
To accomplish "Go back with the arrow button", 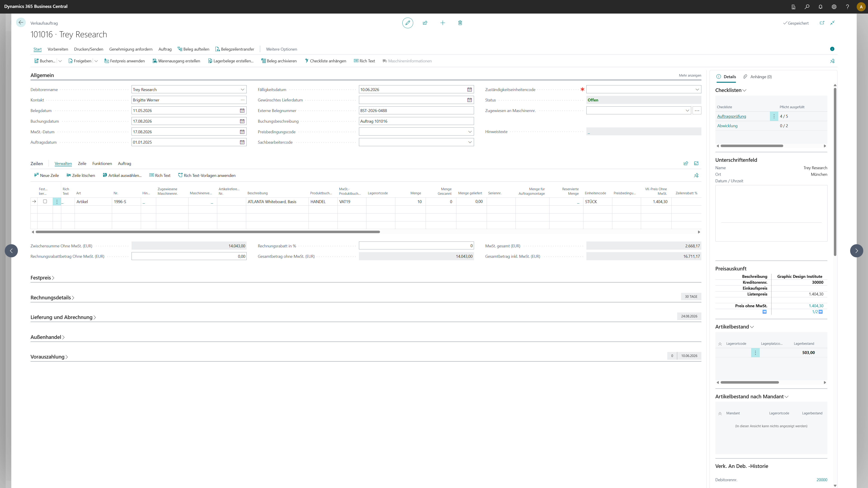I will coord(21,23).
